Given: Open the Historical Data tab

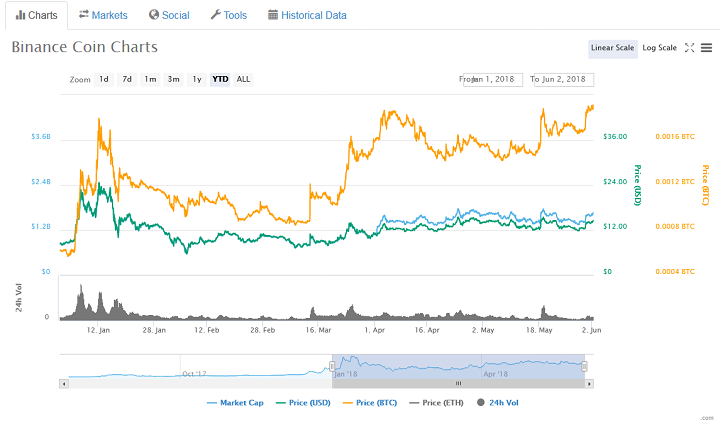Looking at the screenshot, I should point(307,15).
